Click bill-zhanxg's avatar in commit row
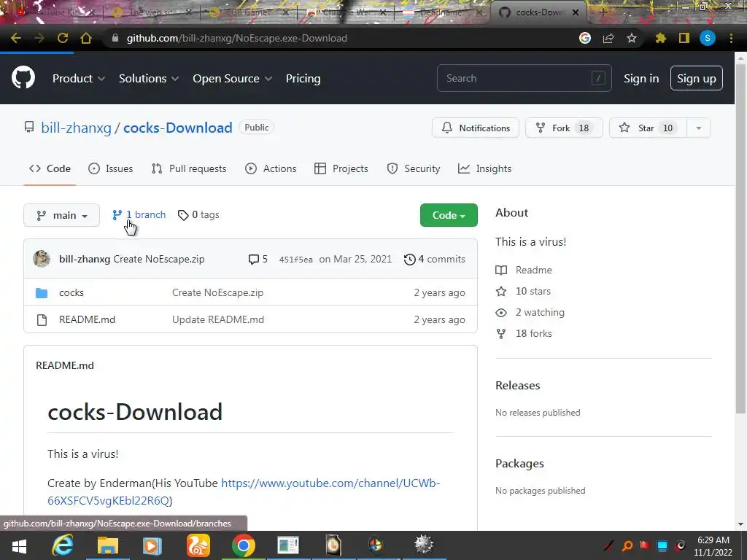 42,259
